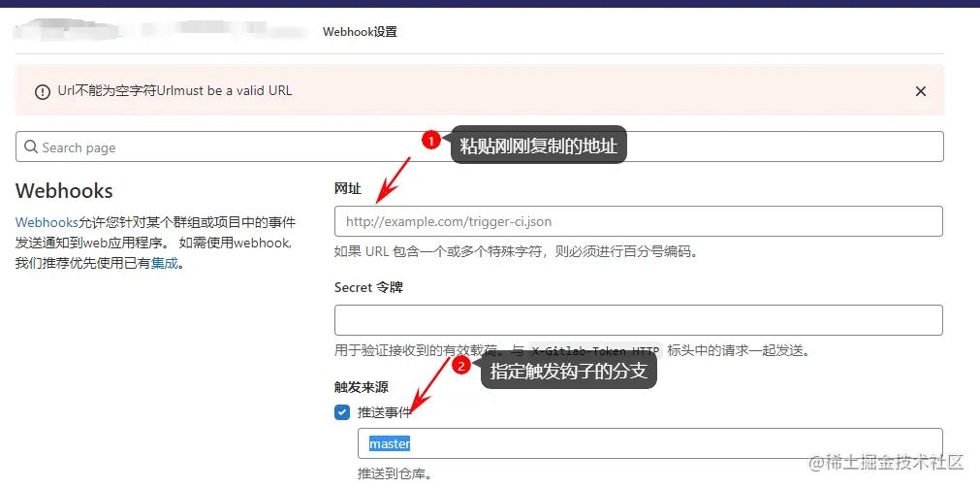Viewport: 980px width, 488px height.
Task: Click the 网址 field label
Action: (x=347, y=189)
